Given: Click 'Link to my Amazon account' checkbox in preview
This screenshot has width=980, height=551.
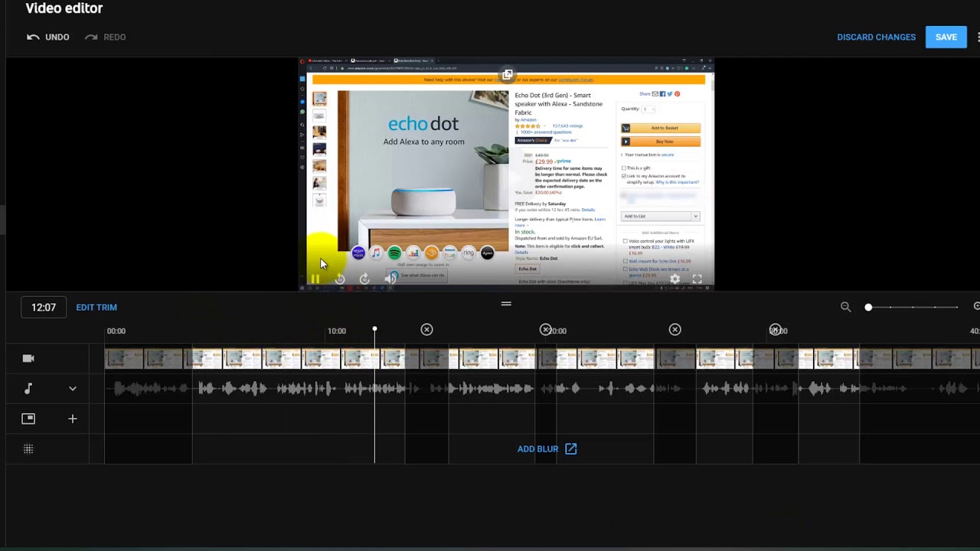Looking at the screenshot, I should click(624, 176).
